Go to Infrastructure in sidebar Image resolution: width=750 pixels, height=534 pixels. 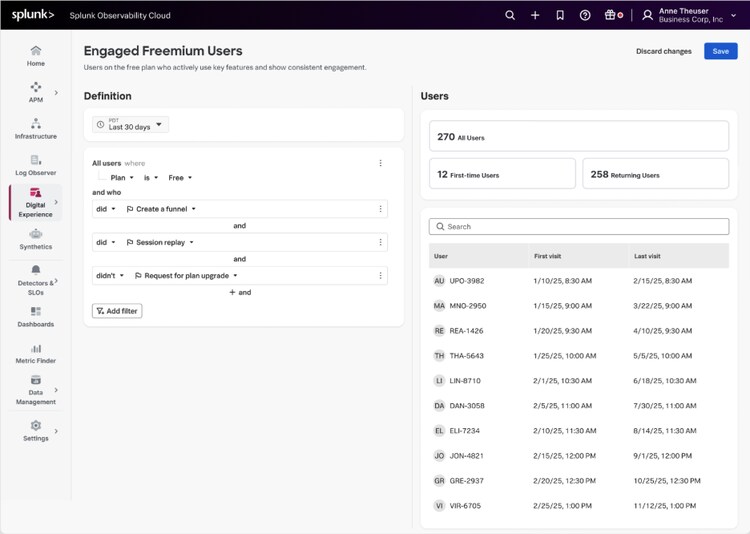pos(36,129)
